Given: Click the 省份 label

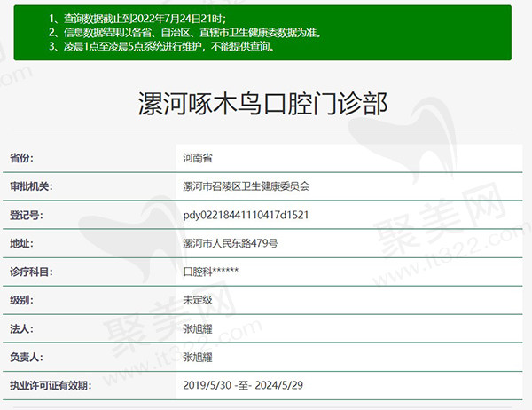Looking at the screenshot, I should click(21, 158).
